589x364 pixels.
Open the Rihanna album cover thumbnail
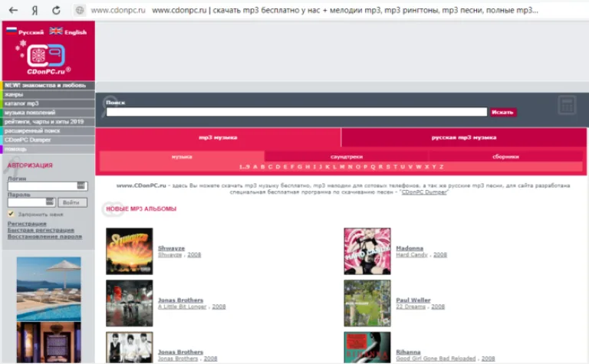point(367,347)
